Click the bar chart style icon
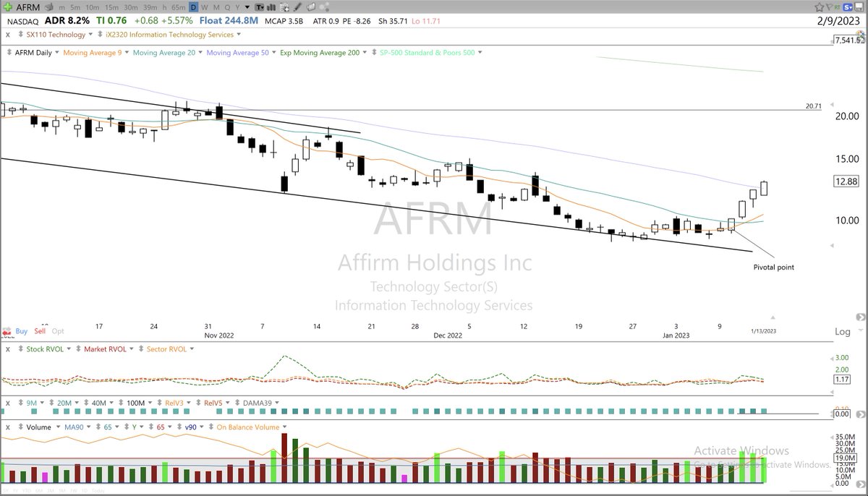The image size is (868, 496). click(x=273, y=7)
